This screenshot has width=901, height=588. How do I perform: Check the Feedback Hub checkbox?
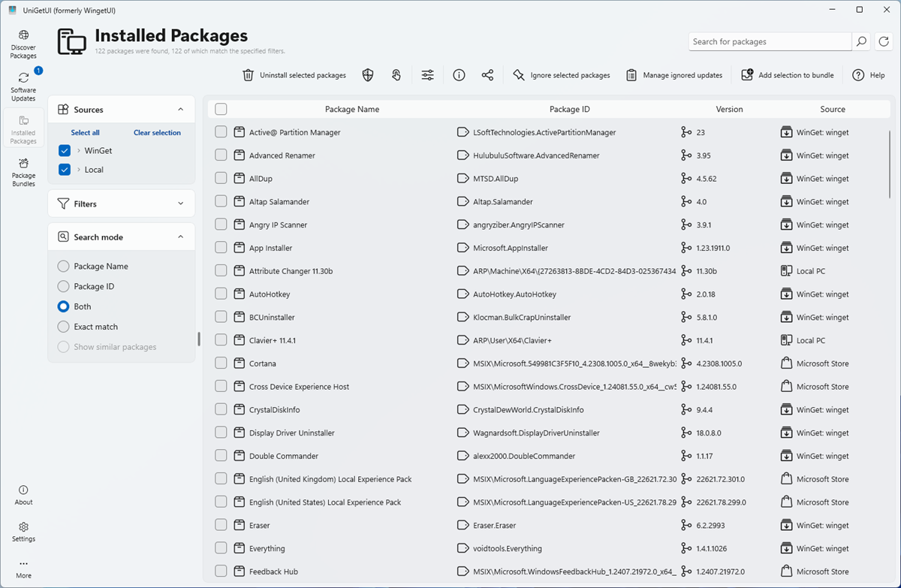[x=221, y=571]
